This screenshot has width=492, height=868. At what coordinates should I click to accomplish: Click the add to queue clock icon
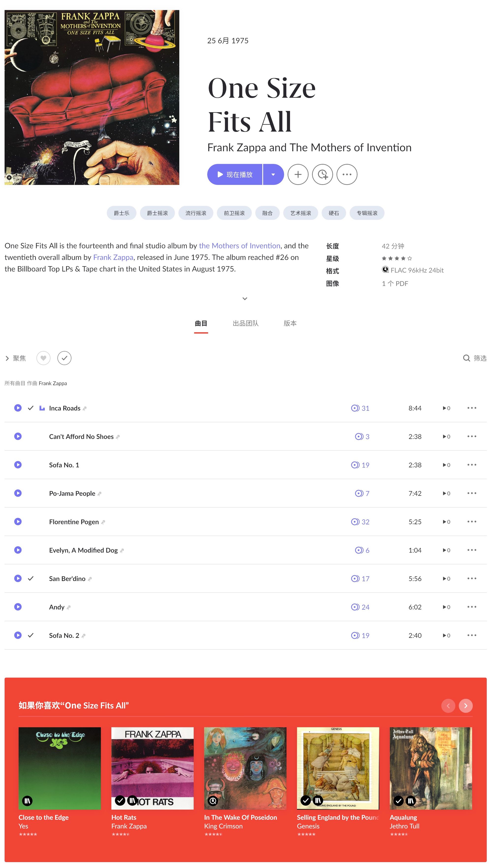click(322, 175)
